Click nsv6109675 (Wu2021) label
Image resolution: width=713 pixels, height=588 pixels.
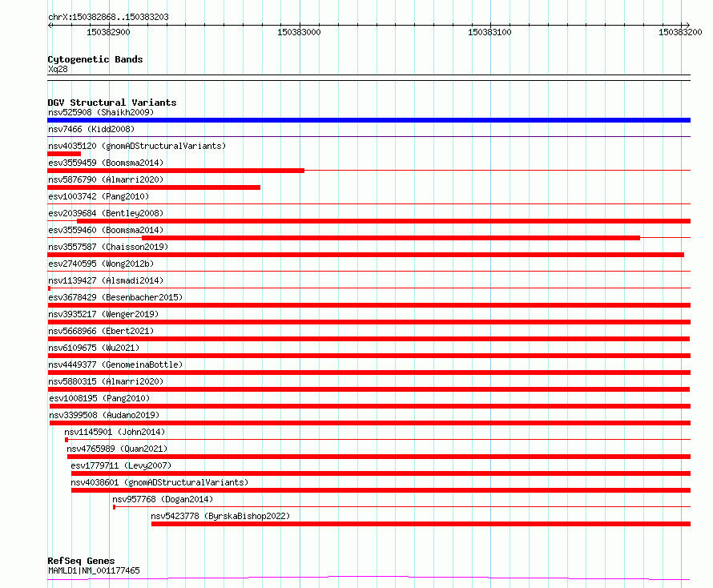[x=94, y=348]
